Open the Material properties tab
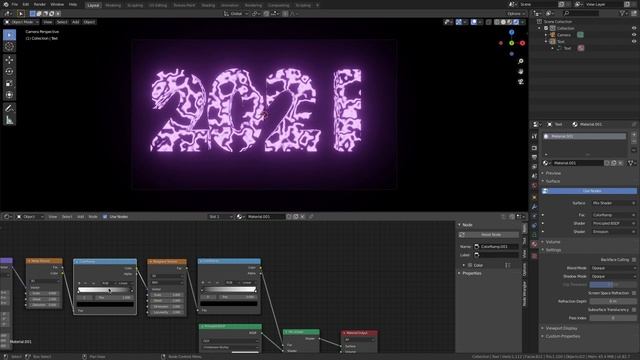The height and width of the screenshot is (360, 640). [x=534, y=244]
